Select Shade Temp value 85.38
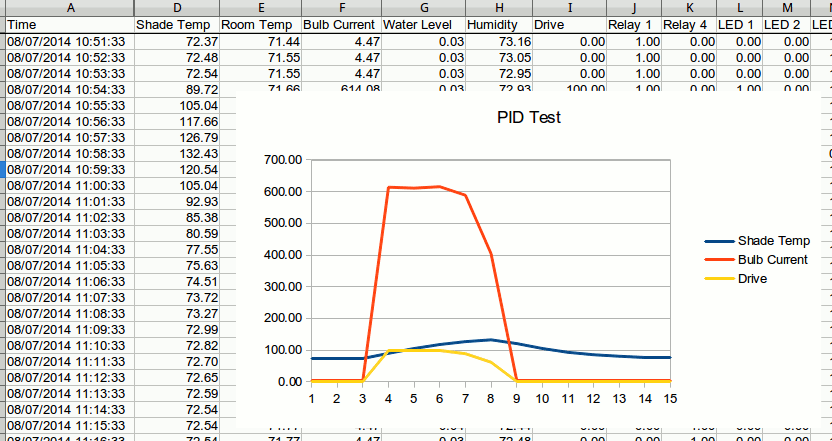 tap(177, 218)
